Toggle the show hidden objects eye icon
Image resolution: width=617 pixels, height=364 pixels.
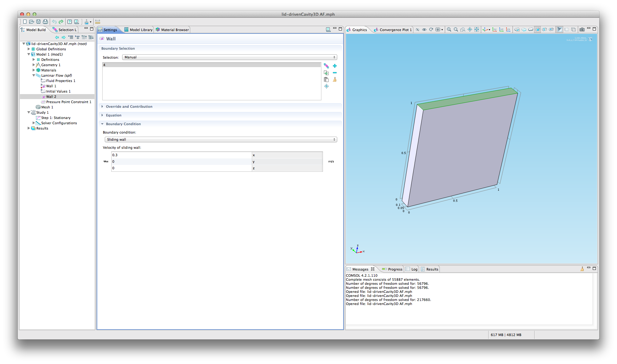coord(424,30)
